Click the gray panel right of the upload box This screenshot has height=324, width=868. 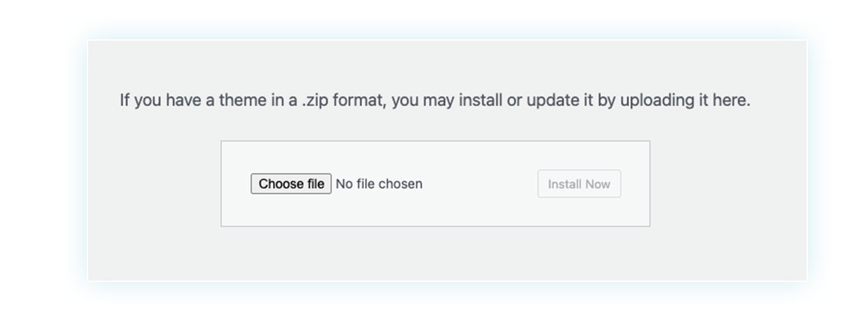click(x=728, y=184)
